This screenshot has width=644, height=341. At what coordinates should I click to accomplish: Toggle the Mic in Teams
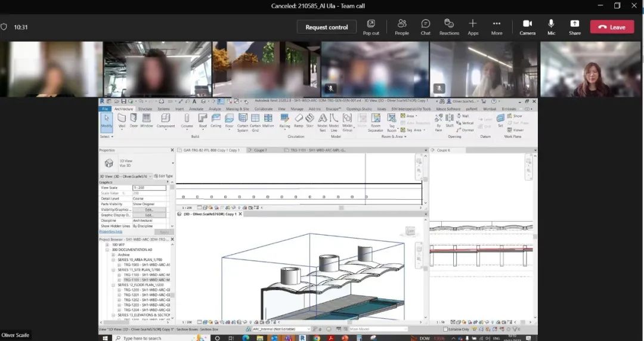(551, 27)
